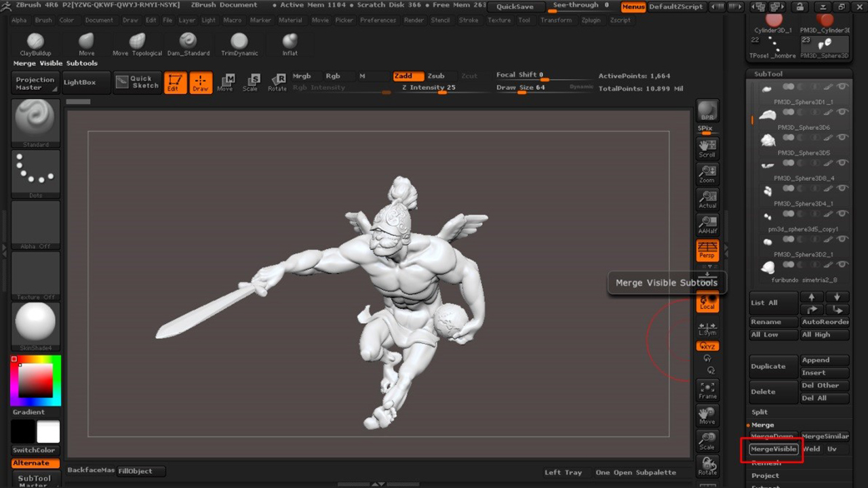868x488 pixels.
Task: Select the AAHalf zoom icon
Action: pyautogui.click(x=707, y=224)
